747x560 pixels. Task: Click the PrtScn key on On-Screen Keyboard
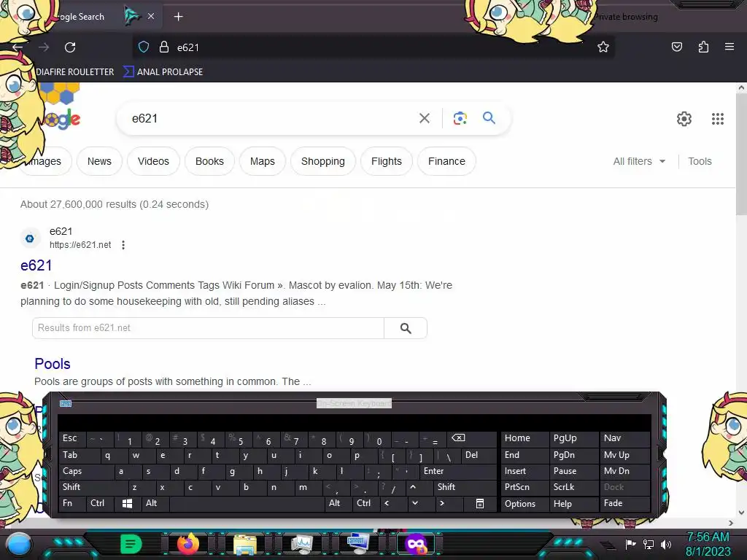click(525, 487)
